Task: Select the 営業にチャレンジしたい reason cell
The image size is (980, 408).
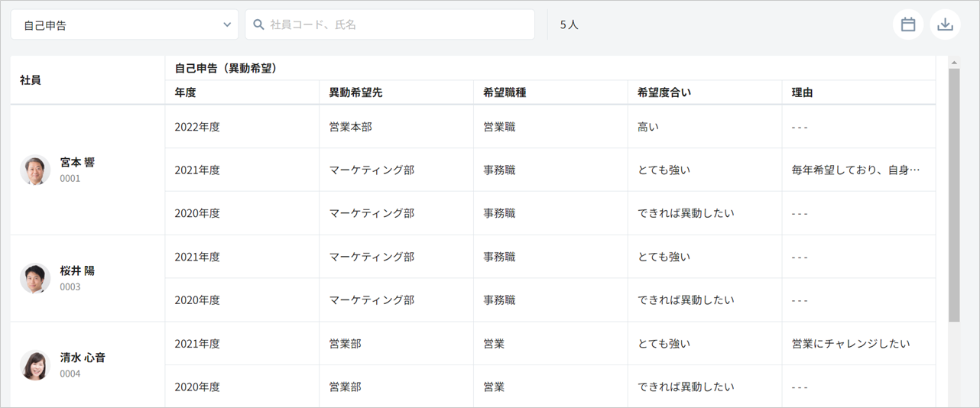Action: 851,344
